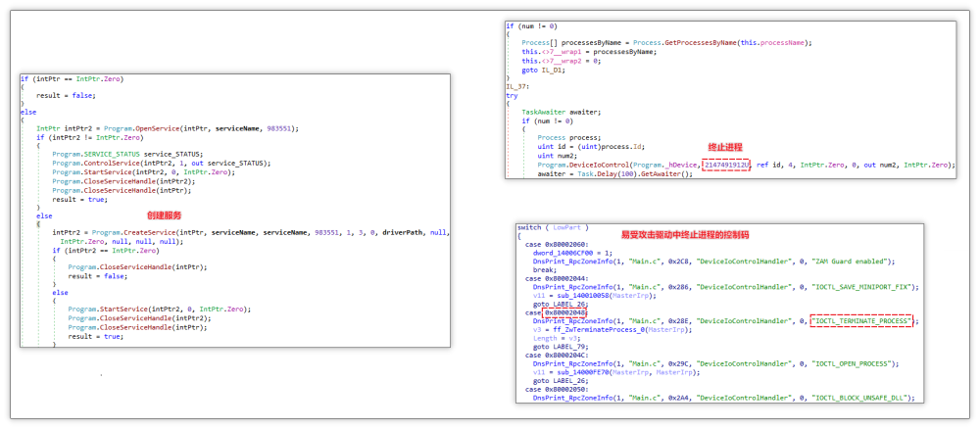Select the highlighted "IOCTL_TERMINATE_PROCESS" string

[x=862, y=321]
